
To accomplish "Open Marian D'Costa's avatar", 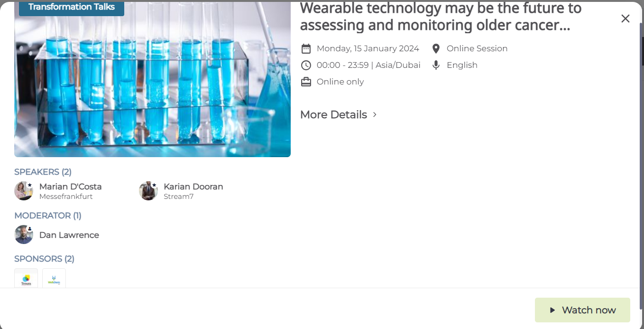I will click(x=24, y=191).
